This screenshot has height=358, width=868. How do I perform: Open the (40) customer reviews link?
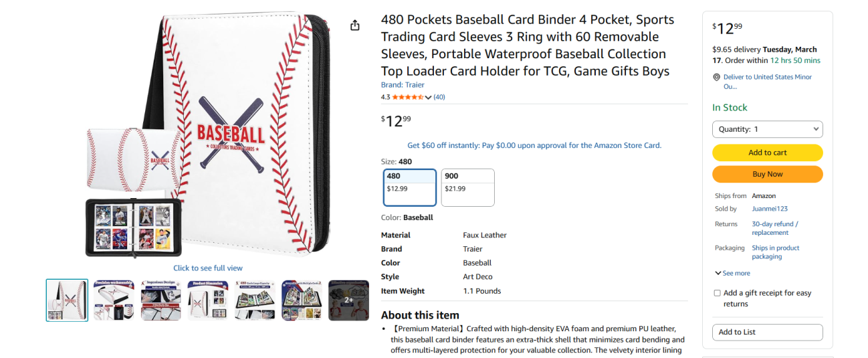point(439,97)
